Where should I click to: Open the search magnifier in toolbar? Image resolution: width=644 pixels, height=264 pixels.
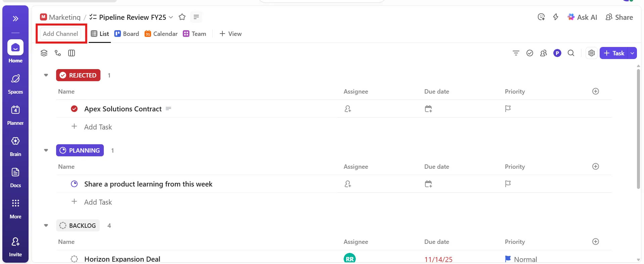click(x=571, y=53)
